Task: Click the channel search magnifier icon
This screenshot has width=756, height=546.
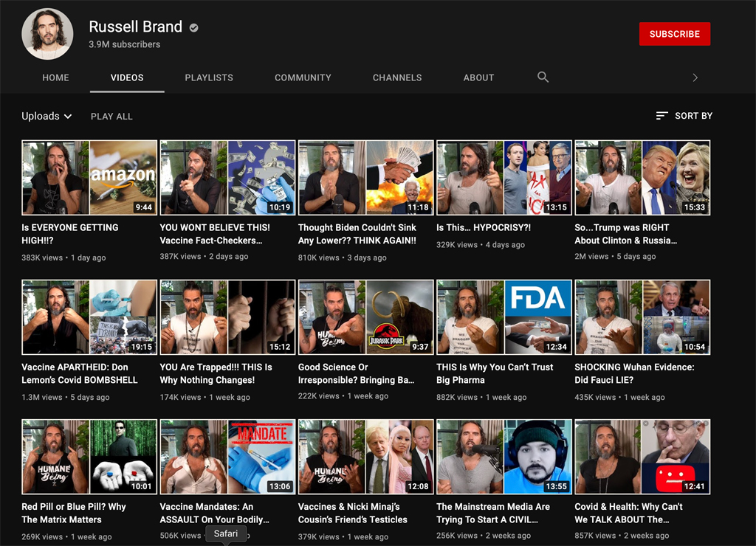Action: pos(543,77)
